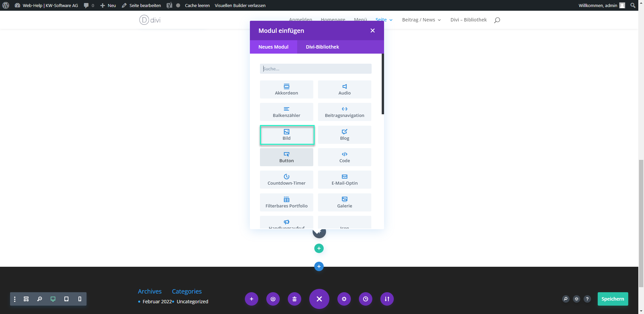Insert the Akkordeon module
The width and height of the screenshot is (644, 314).
coord(286,89)
